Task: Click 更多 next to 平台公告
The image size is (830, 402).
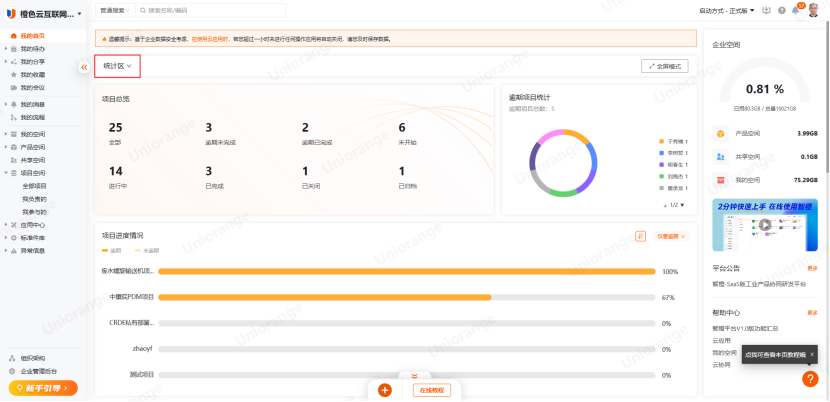Action: 812,269
